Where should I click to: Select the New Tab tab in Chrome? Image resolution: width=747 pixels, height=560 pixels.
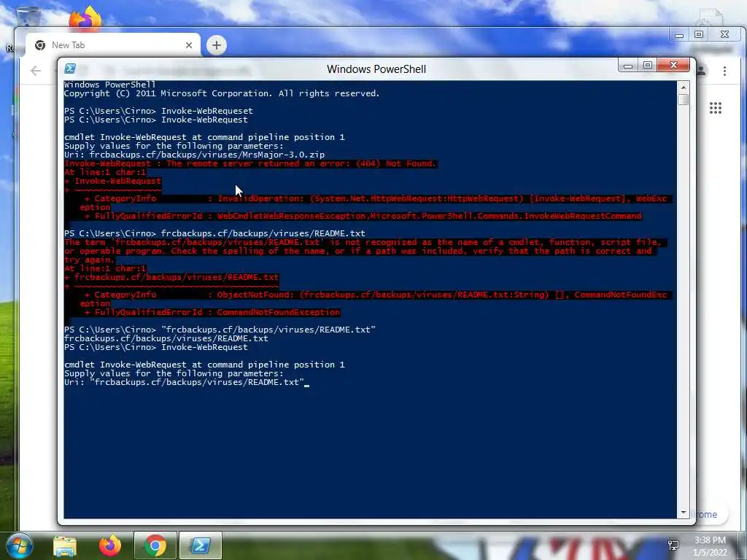pyautogui.click(x=113, y=45)
